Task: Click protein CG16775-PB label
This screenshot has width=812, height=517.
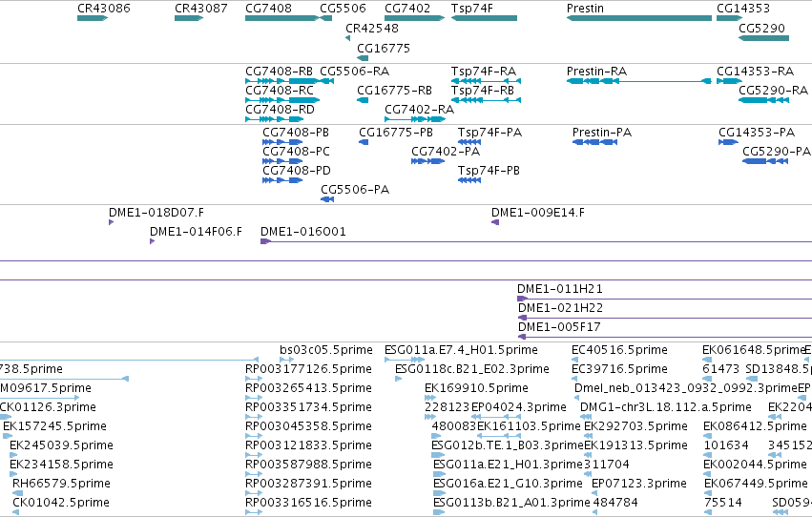Action: (396, 132)
